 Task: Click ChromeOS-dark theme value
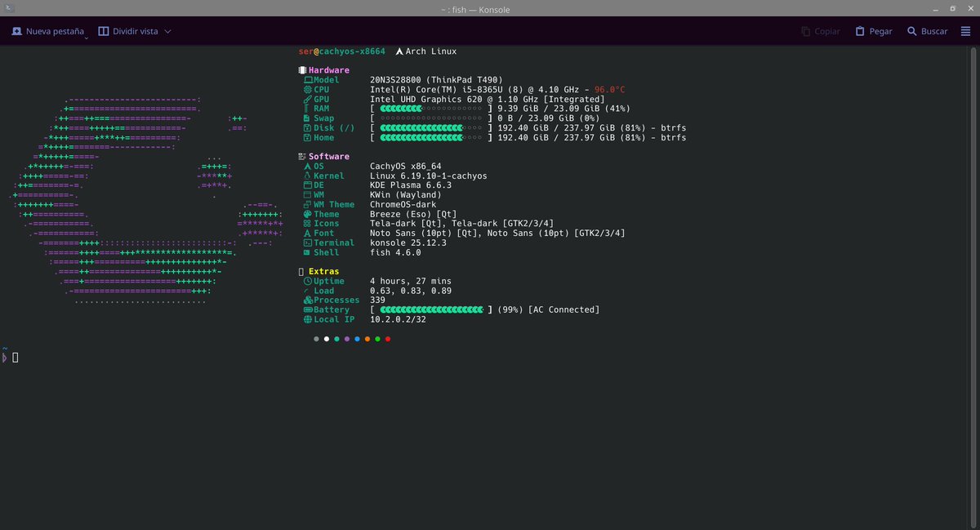(403, 205)
